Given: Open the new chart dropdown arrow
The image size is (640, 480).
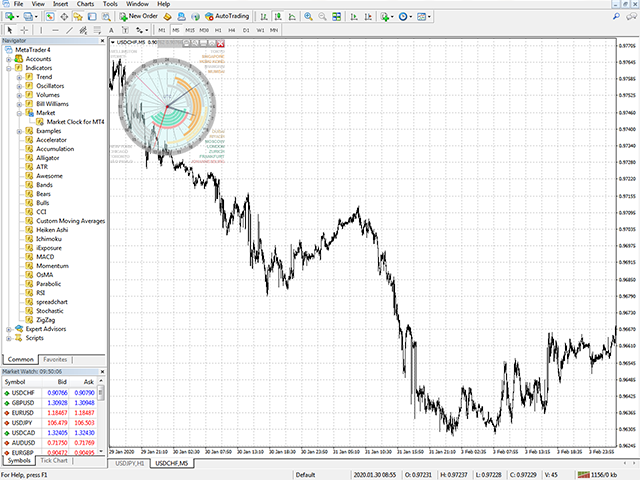Looking at the screenshot, I should coord(18,16).
